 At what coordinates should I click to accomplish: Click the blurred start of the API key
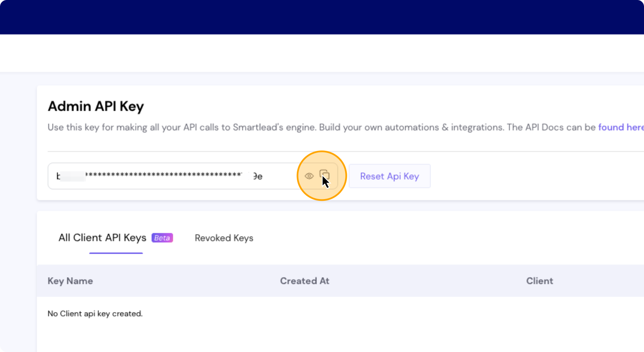pos(71,176)
